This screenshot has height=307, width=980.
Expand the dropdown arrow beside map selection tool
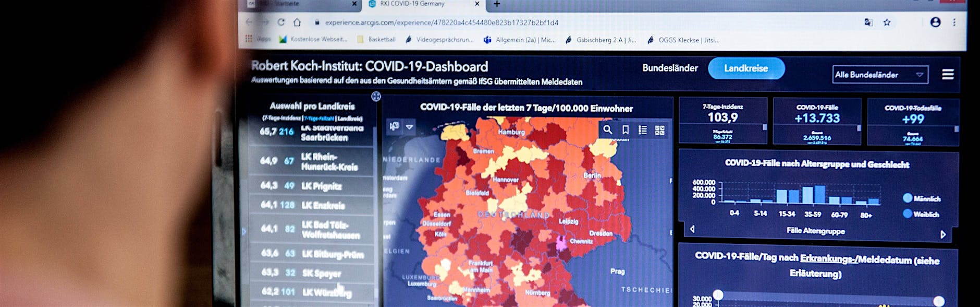pyautogui.click(x=410, y=127)
